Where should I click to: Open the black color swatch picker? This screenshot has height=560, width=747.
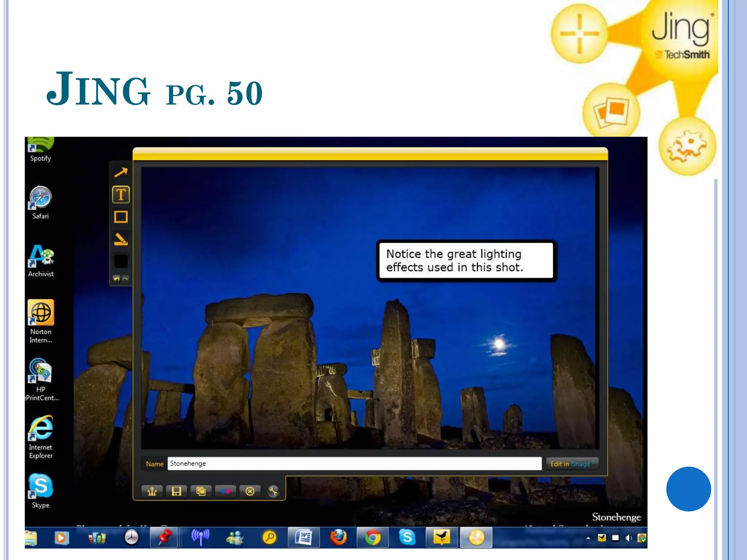121,261
